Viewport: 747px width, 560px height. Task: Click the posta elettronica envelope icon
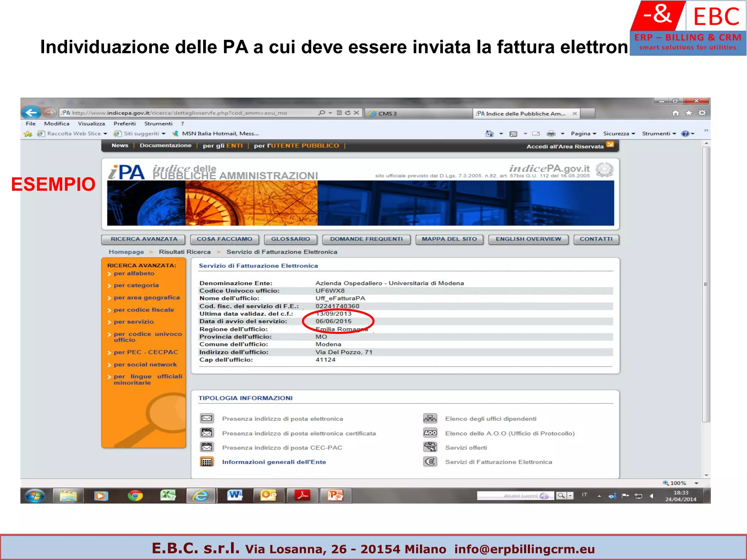207,418
